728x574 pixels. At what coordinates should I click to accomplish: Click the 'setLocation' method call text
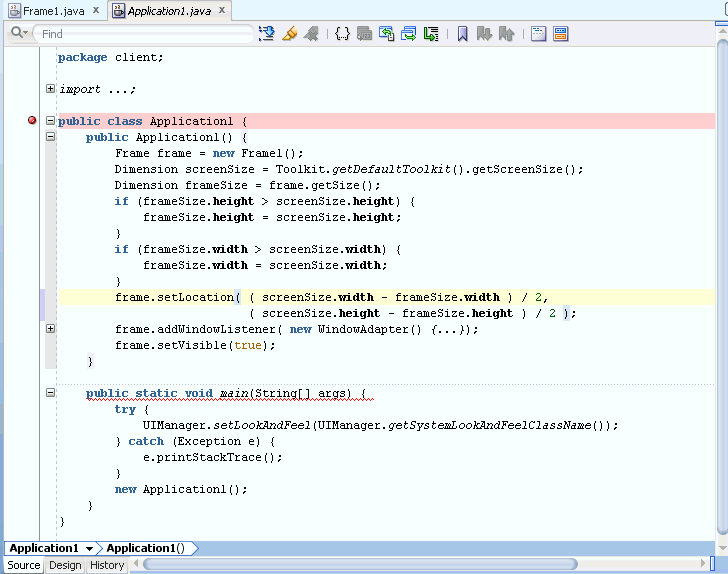click(195, 297)
